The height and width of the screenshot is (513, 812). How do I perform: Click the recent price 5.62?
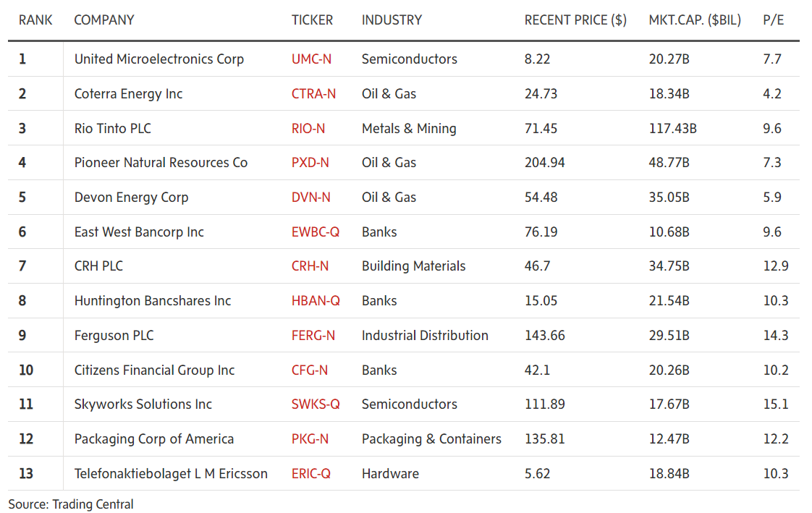tap(537, 474)
